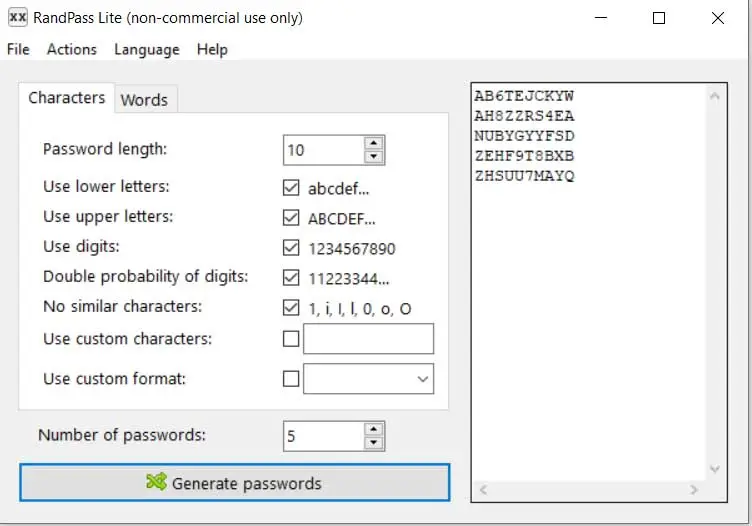Click the RandPass app icon in title bar
The width and height of the screenshot is (752, 526).
click(x=18, y=18)
